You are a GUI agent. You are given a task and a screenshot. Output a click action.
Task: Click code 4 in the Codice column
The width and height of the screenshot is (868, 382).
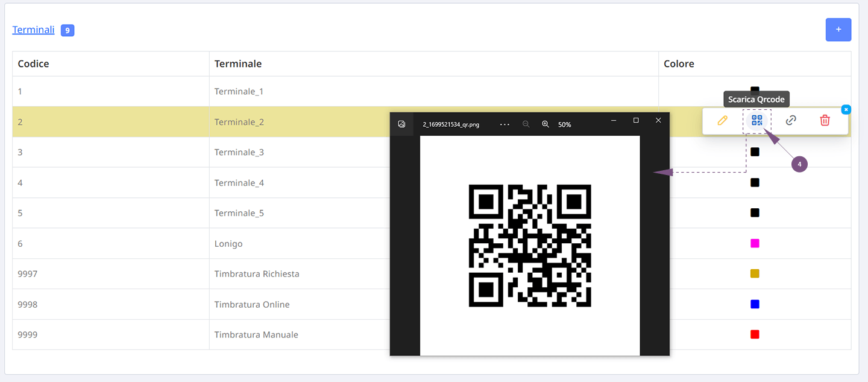pyautogui.click(x=20, y=183)
